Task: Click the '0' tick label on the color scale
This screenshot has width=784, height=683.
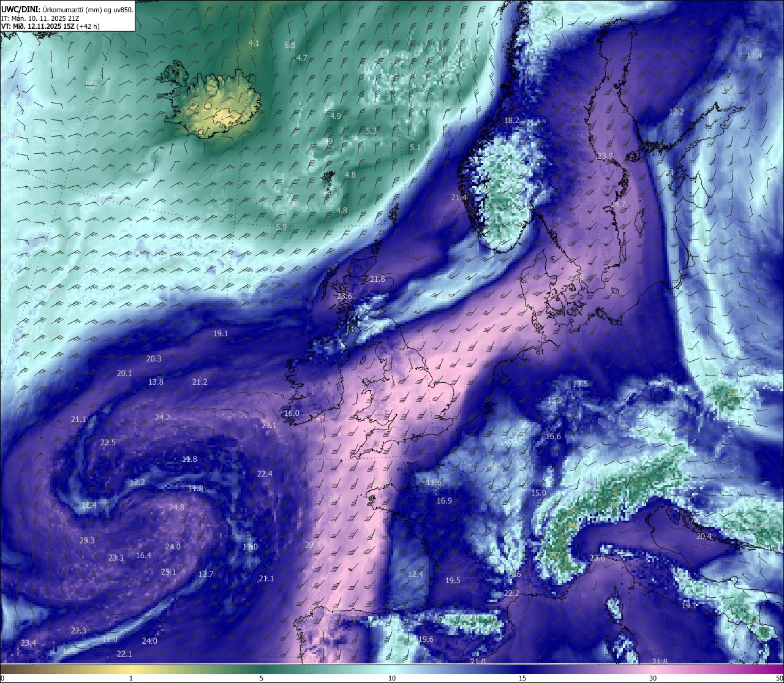Action: click(x=2, y=678)
